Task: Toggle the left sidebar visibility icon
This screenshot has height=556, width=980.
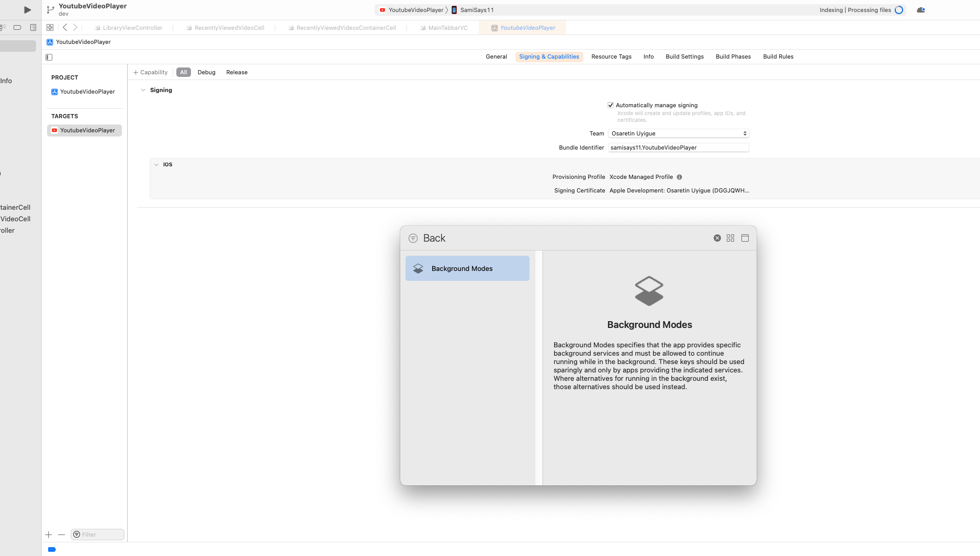Action: 49,57
